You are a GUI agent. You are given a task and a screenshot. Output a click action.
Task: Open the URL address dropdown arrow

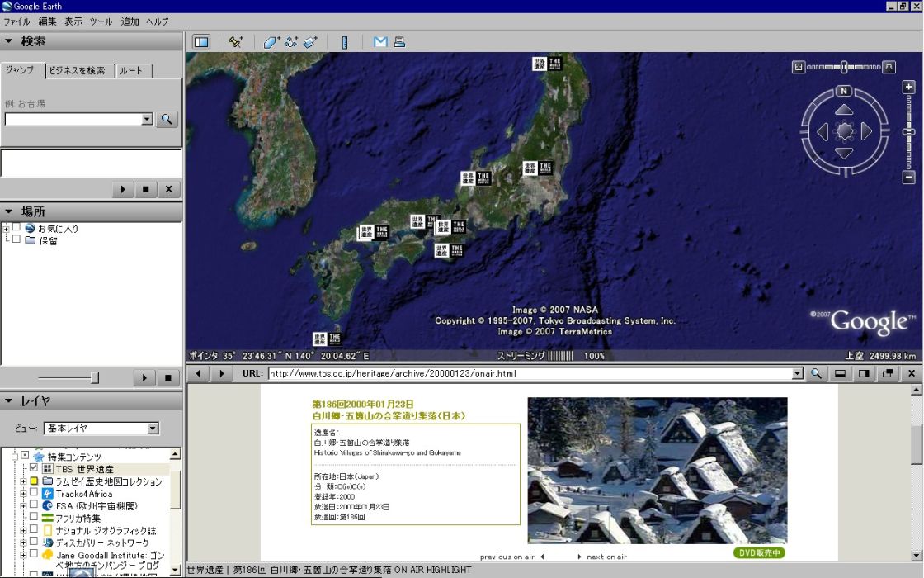point(797,373)
